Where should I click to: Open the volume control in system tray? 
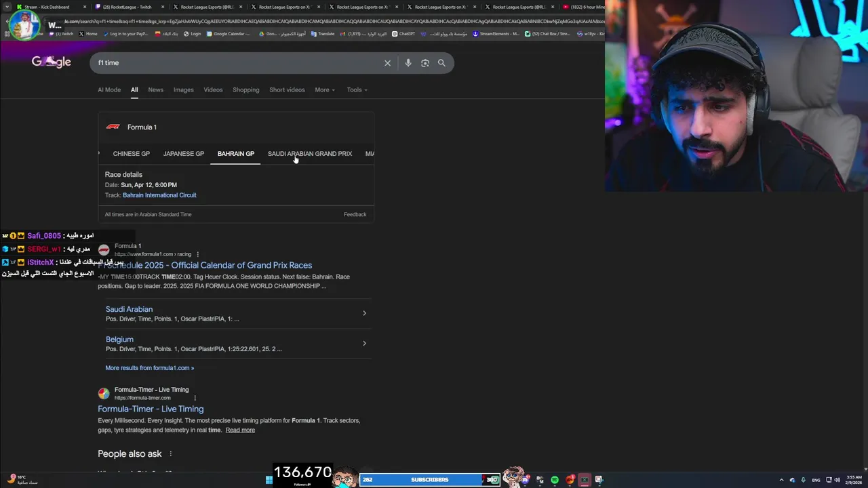(x=837, y=480)
